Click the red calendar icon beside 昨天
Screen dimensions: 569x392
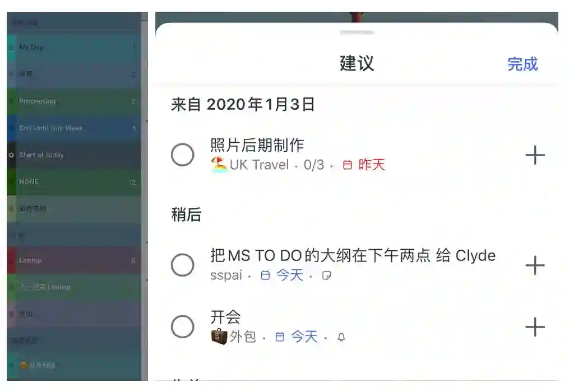pyautogui.click(x=347, y=165)
